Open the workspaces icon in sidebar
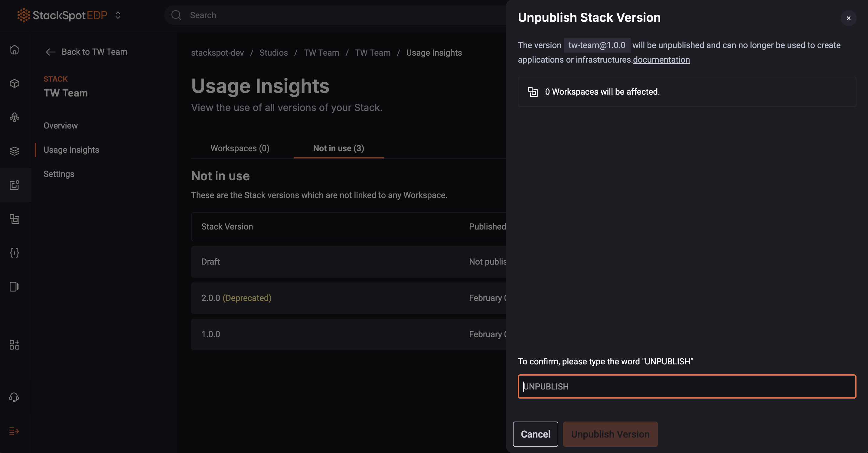 14,219
